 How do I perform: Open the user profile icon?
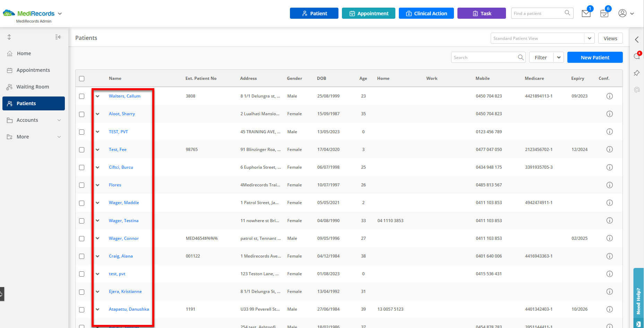click(622, 13)
